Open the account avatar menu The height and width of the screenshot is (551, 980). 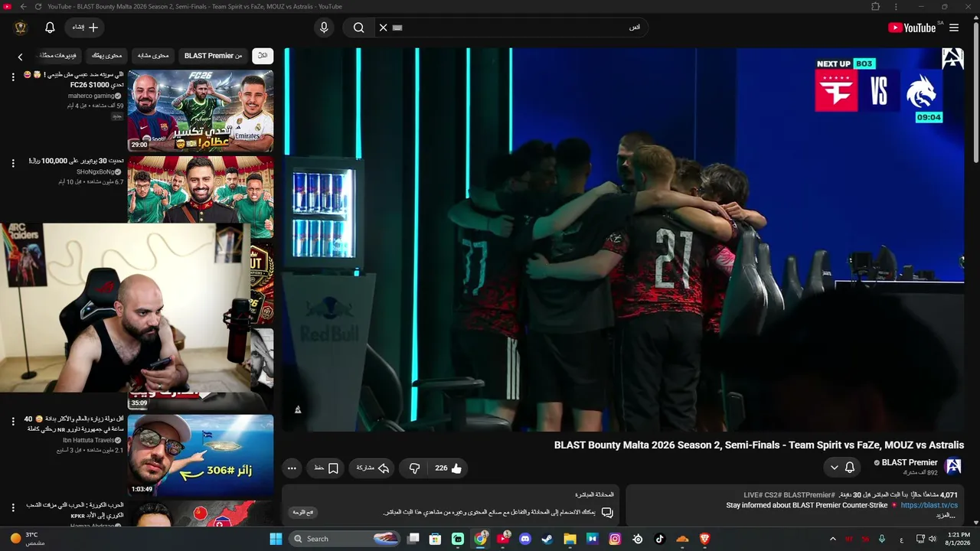click(21, 28)
